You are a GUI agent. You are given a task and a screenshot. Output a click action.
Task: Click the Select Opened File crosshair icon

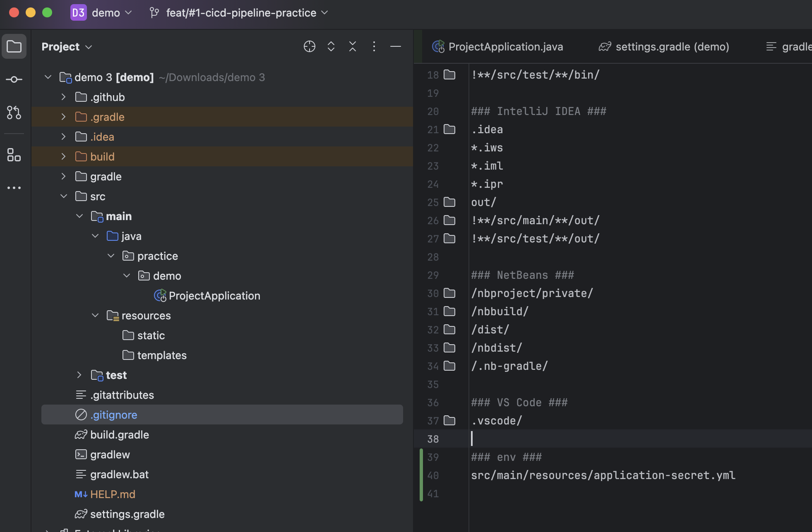point(309,46)
